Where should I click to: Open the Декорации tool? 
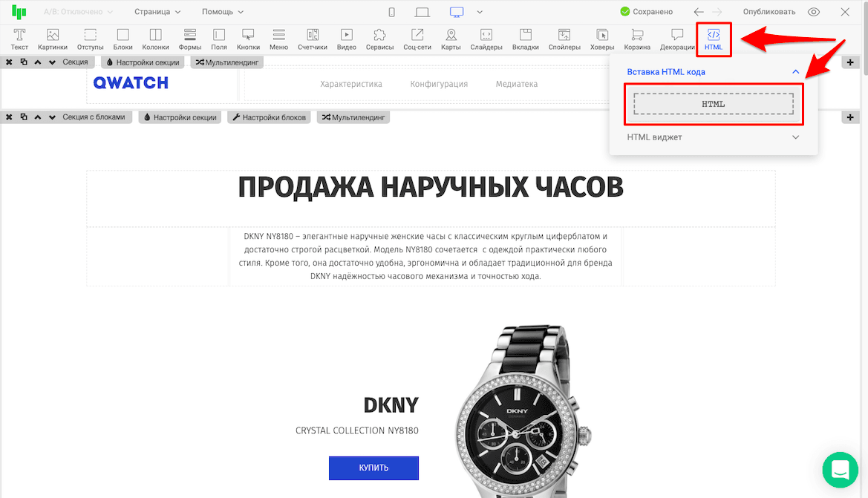677,39
